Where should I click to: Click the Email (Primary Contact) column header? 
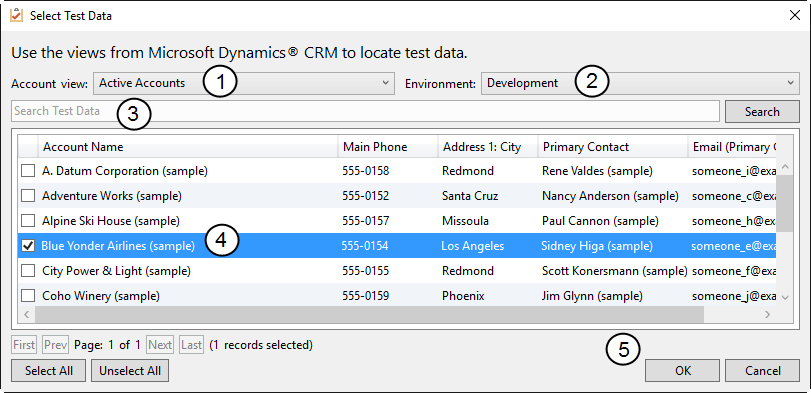(733, 147)
